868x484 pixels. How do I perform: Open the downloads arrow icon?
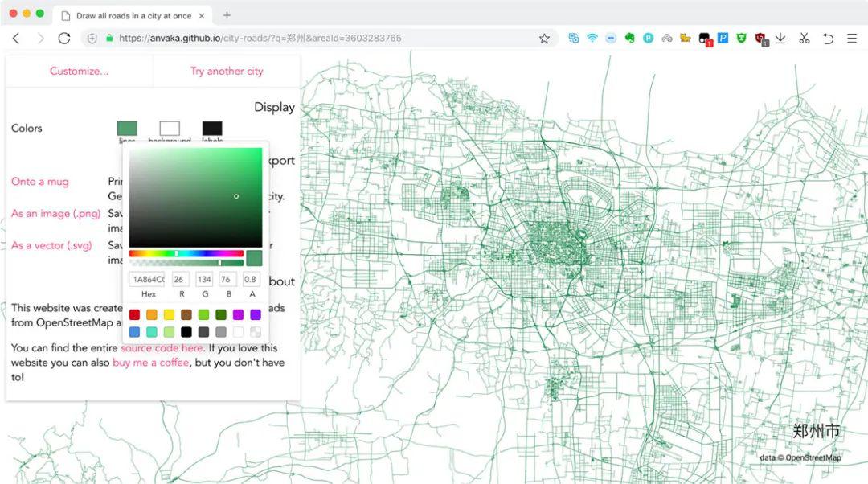(x=780, y=38)
